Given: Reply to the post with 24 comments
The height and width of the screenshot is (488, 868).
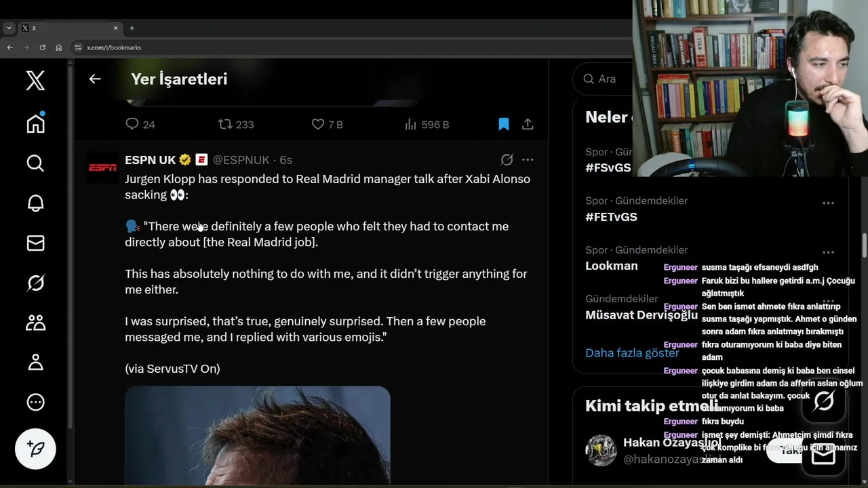Looking at the screenshot, I should pos(140,124).
